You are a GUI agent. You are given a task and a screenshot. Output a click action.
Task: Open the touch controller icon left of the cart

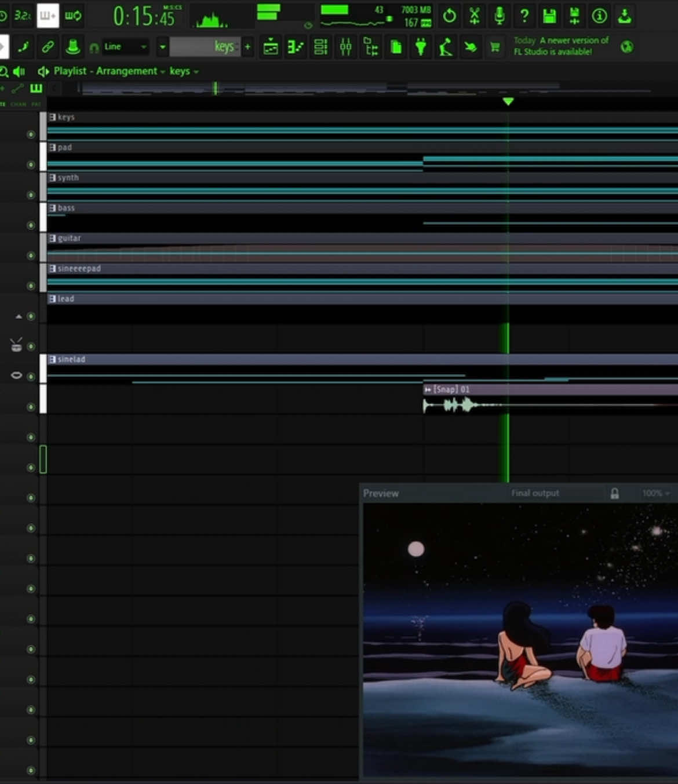coord(471,47)
